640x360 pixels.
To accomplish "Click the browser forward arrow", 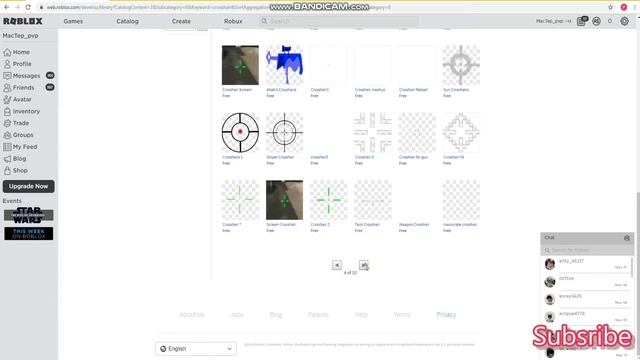I will [x=17, y=7].
